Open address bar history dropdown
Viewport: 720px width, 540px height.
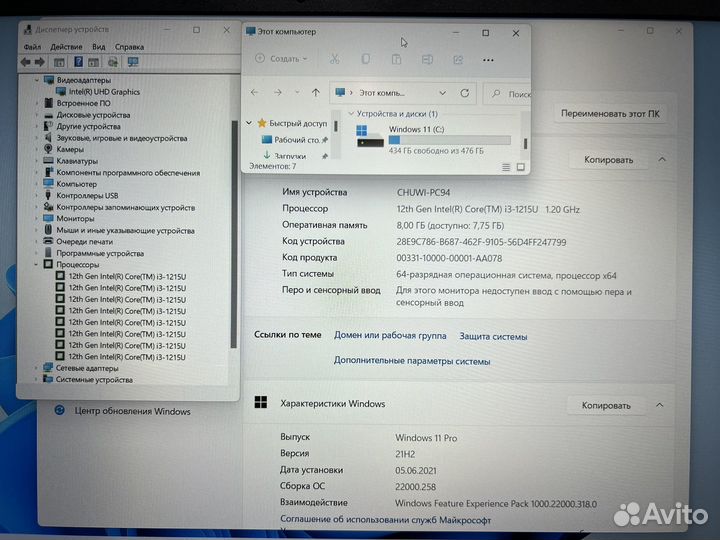(x=443, y=93)
